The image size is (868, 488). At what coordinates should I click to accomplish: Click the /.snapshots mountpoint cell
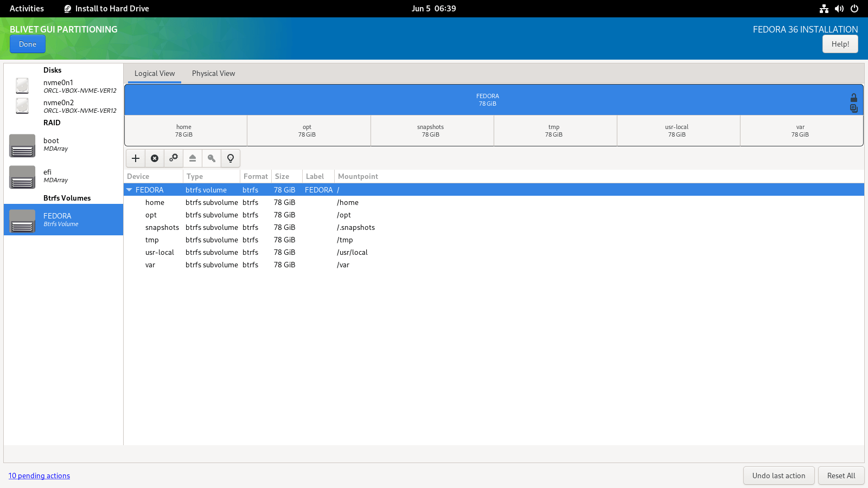(x=356, y=227)
